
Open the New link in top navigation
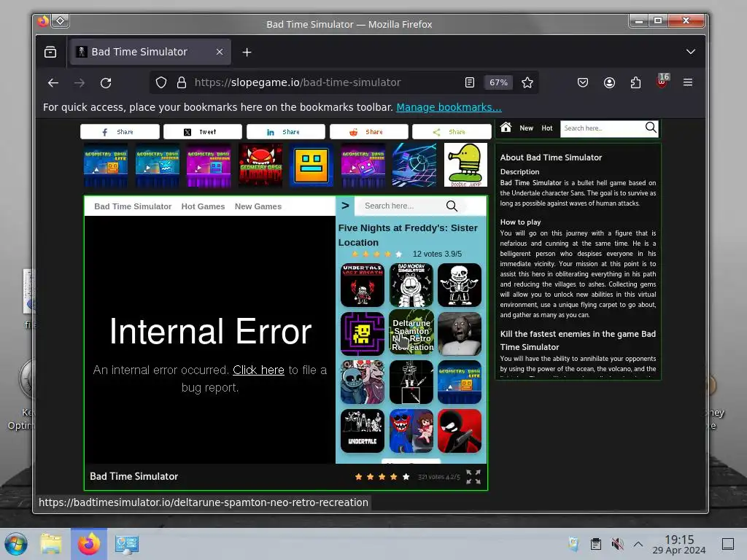(x=527, y=128)
